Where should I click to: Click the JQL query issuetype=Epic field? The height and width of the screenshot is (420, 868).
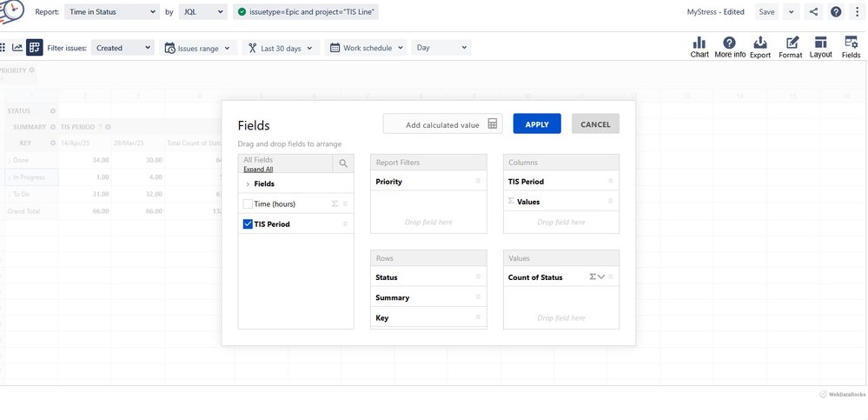[x=306, y=11]
